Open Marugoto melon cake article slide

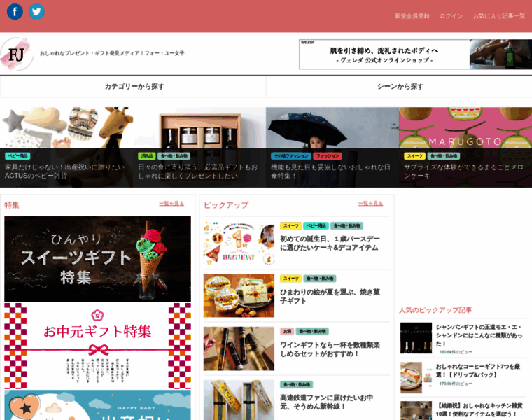(x=465, y=147)
